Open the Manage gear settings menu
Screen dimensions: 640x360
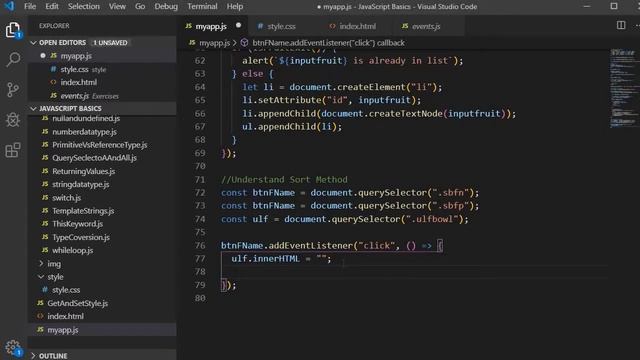coord(13,347)
